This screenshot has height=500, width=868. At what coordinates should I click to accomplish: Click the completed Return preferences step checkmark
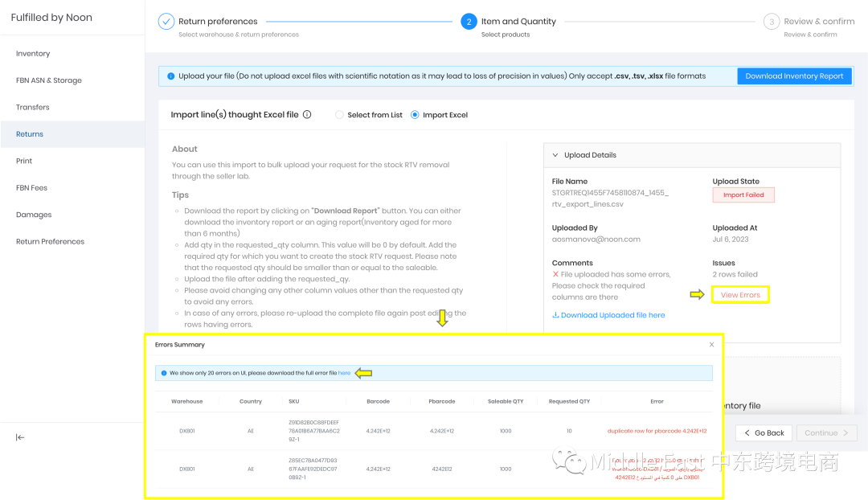click(x=166, y=22)
